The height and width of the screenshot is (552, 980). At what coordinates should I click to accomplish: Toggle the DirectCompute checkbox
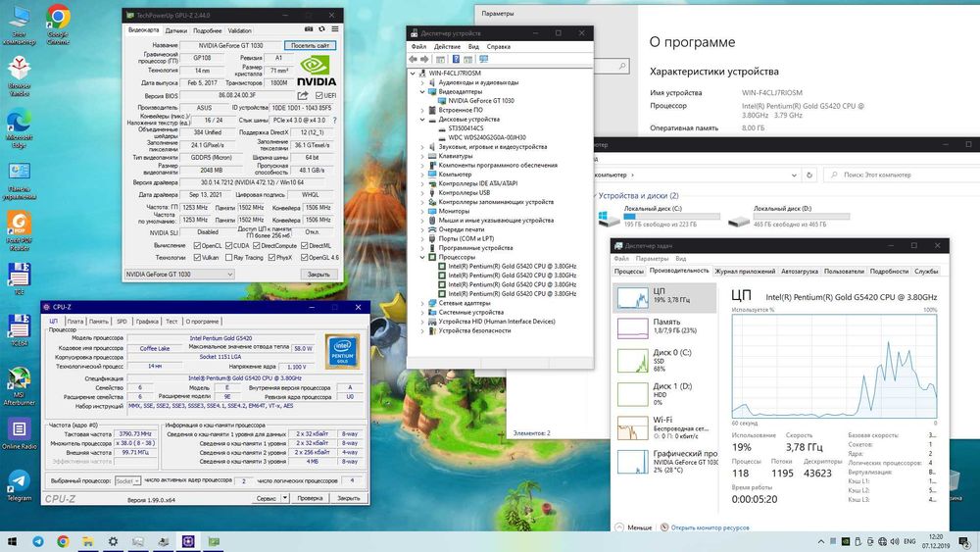(x=256, y=246)
